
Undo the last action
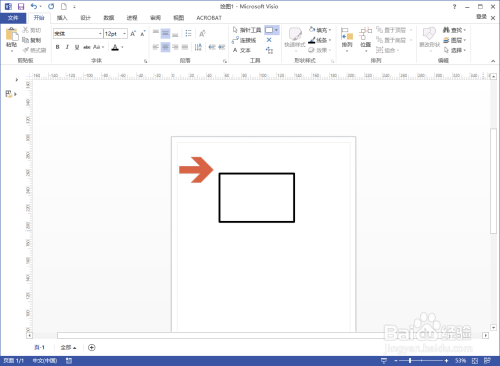coord(34,6)
